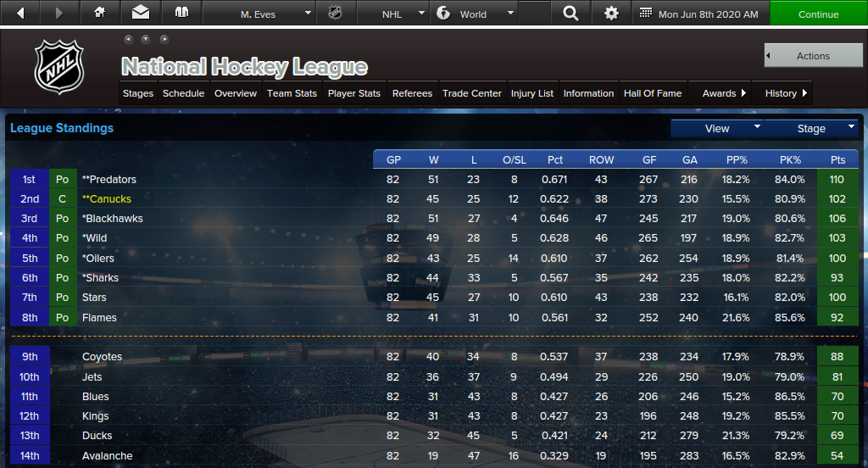The width and height of the screenshot is (868, 468).
Task: Open the **Predators team link
Action: [x=109, y=180]
